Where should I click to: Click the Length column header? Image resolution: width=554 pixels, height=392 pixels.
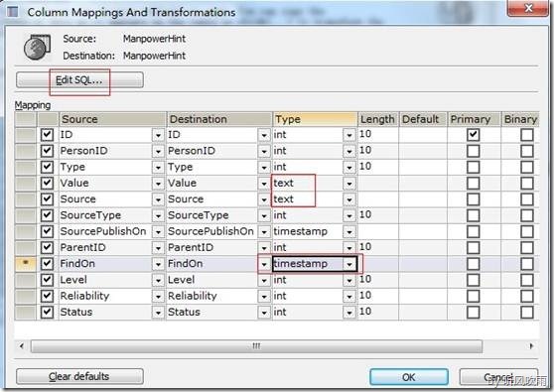pyautogui.click(x=378, y=119)
